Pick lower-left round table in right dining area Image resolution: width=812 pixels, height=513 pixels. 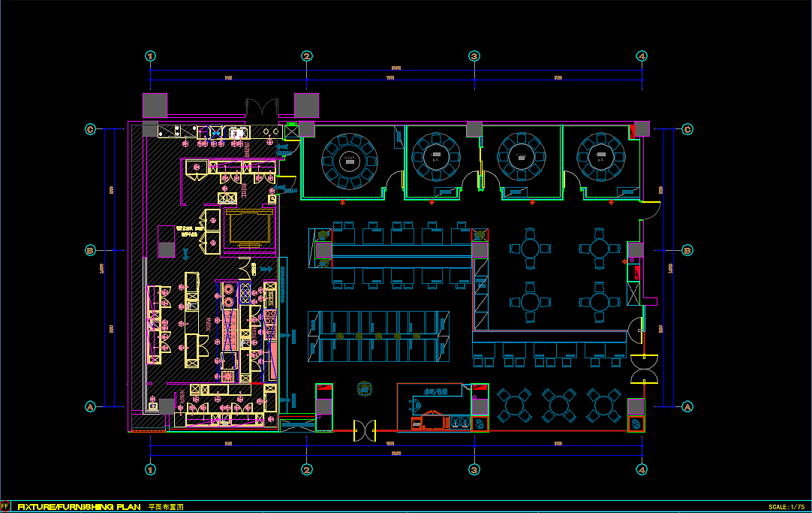(531, 302)
